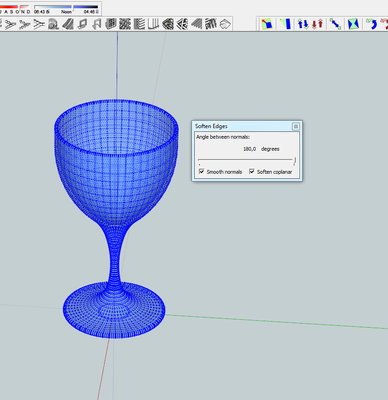Toggle the Soften coplanar checkbox
This screenshot has height=400, width=388.
252,171
